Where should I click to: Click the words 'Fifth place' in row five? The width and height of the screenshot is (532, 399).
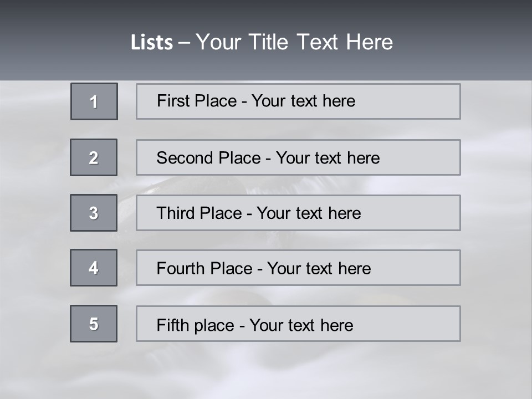[196, 325]
